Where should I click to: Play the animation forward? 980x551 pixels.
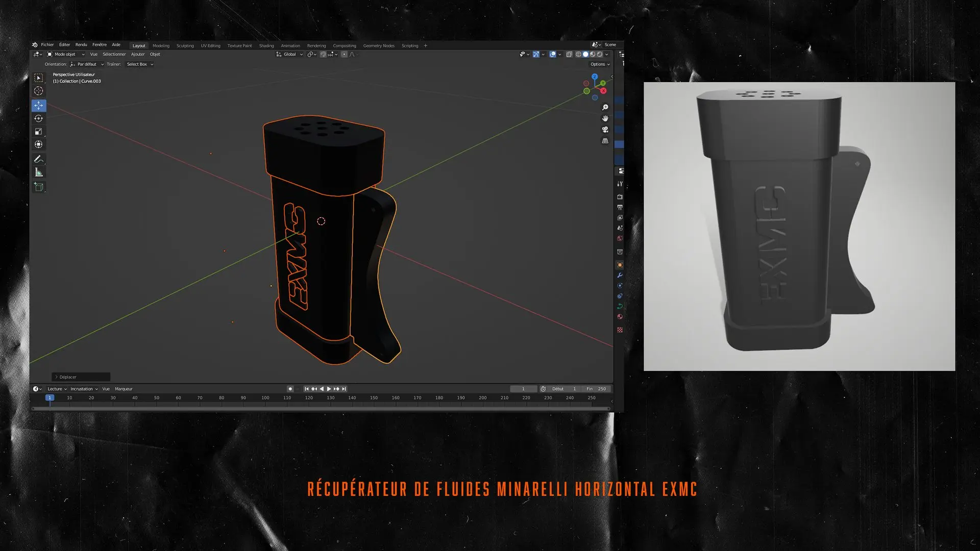pos(329,389)
